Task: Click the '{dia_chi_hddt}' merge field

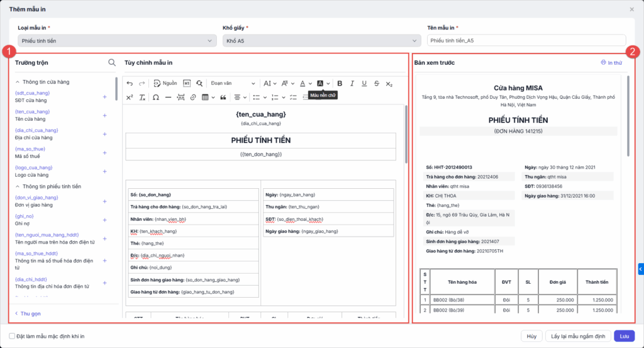Action: pyautogui.click(x=31, y=279)
